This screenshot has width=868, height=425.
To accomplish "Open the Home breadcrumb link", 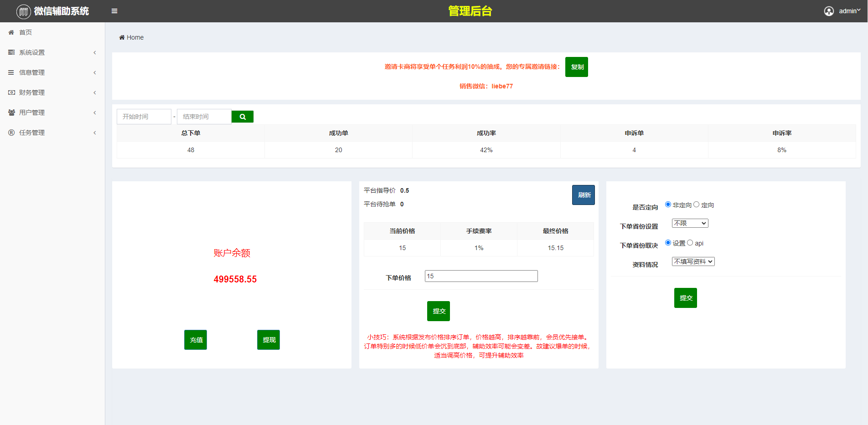I will point(131,37).
